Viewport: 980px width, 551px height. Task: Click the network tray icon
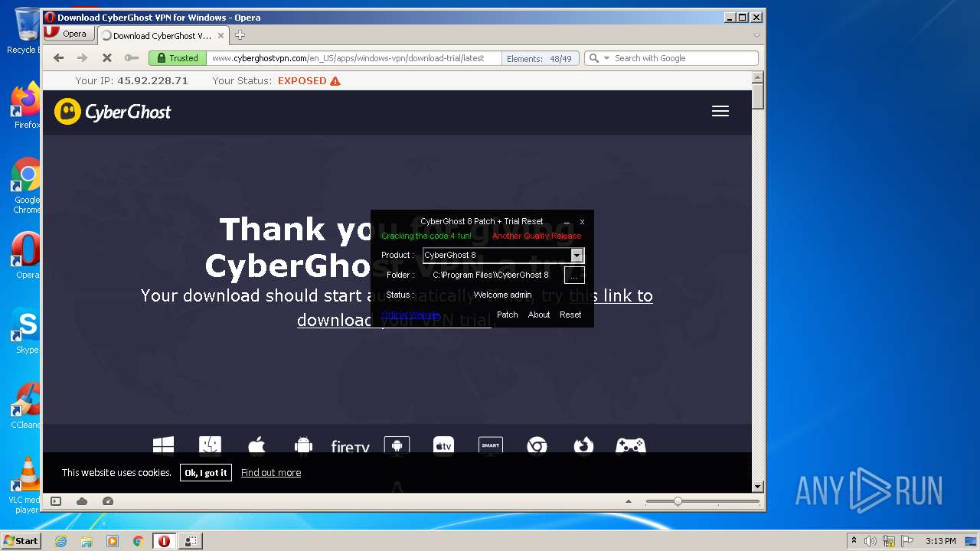tap(889, 541)
